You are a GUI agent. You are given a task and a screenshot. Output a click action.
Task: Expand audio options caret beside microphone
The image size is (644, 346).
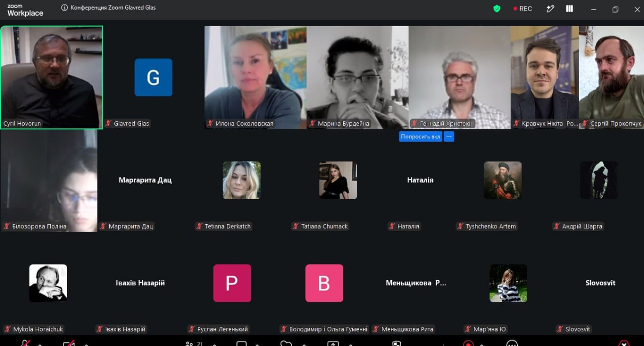39,344
